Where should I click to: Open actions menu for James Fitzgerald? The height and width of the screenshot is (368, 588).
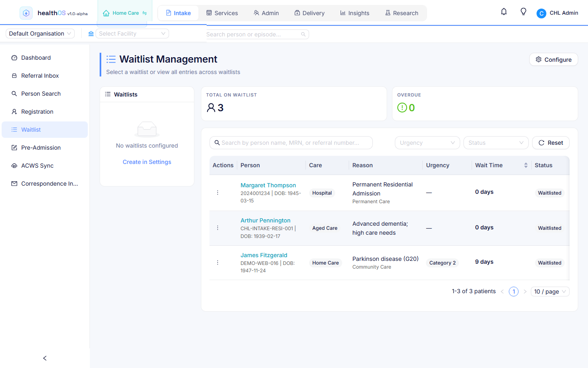[x=218, y=263]
